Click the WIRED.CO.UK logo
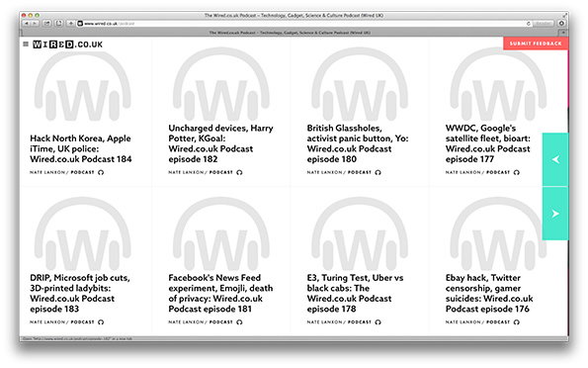This screenshot has height=368, width=588. coord(67,45)
